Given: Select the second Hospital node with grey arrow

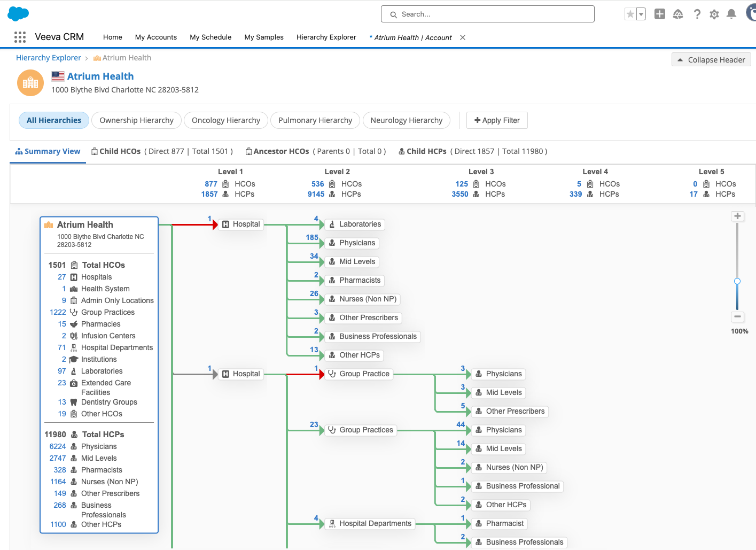Looking at the screenshot, I should tap(241, 374).
